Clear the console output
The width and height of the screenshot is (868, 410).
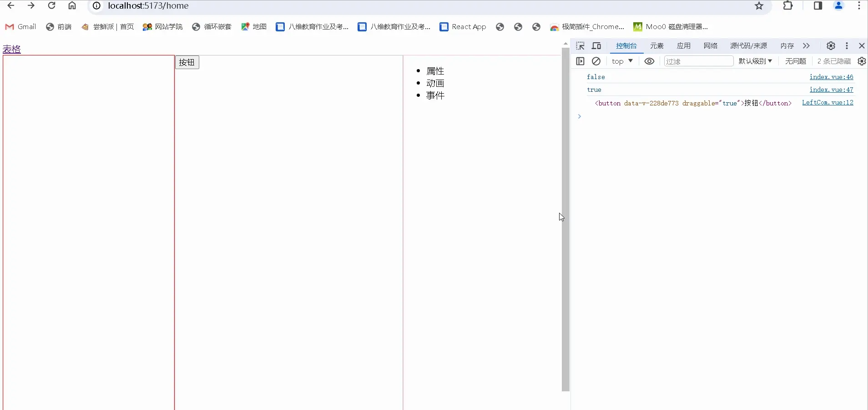596,61
